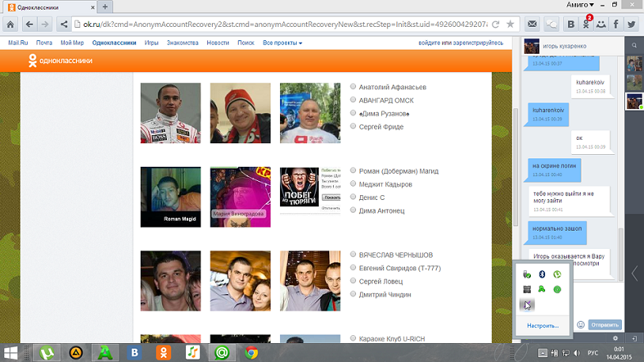Open the Formula 1 driver photo thumbnail

(x=170, y=113)
